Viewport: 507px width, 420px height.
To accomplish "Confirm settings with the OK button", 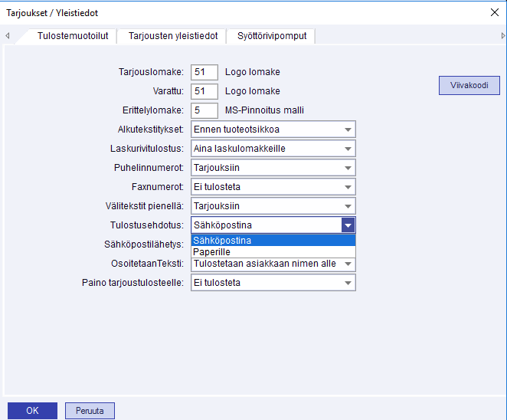I will (32, 410).
